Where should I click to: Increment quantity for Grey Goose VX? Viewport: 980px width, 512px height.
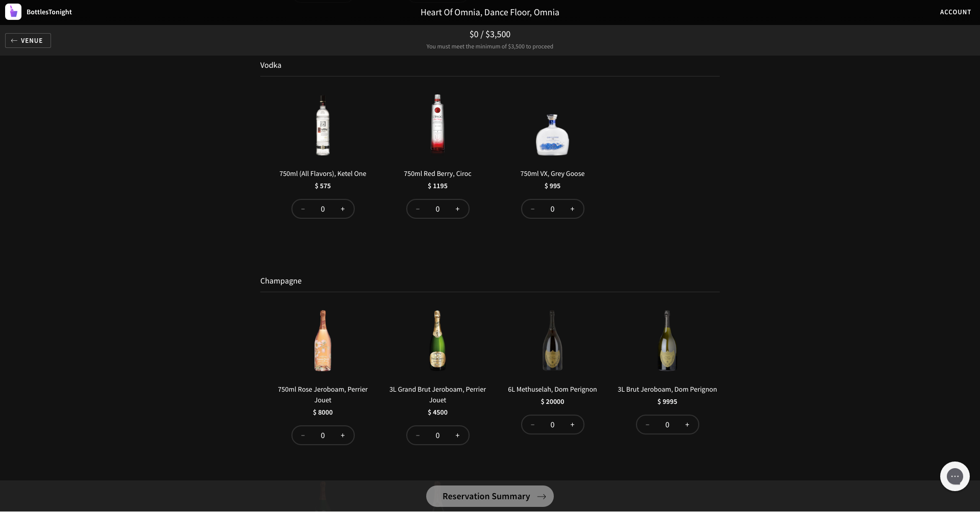pyautogui.click(x=572, y=209)
